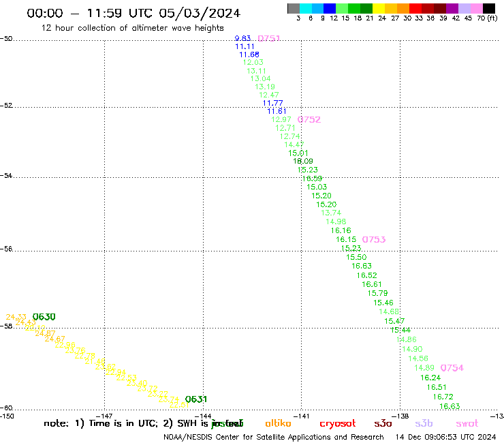Click the -141 longitude axis label
The height and width of the screenshot is (443, 504).
301,416
